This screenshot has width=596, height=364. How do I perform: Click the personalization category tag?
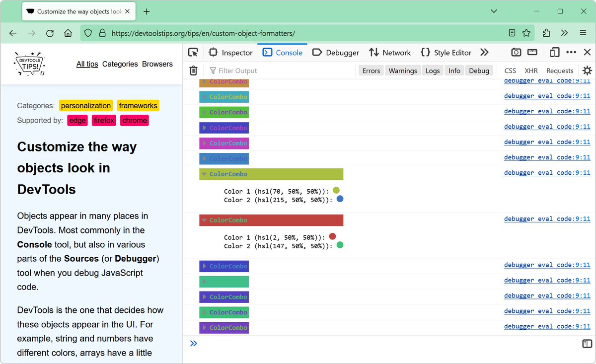pyautogui.click(x=86, y=106)
